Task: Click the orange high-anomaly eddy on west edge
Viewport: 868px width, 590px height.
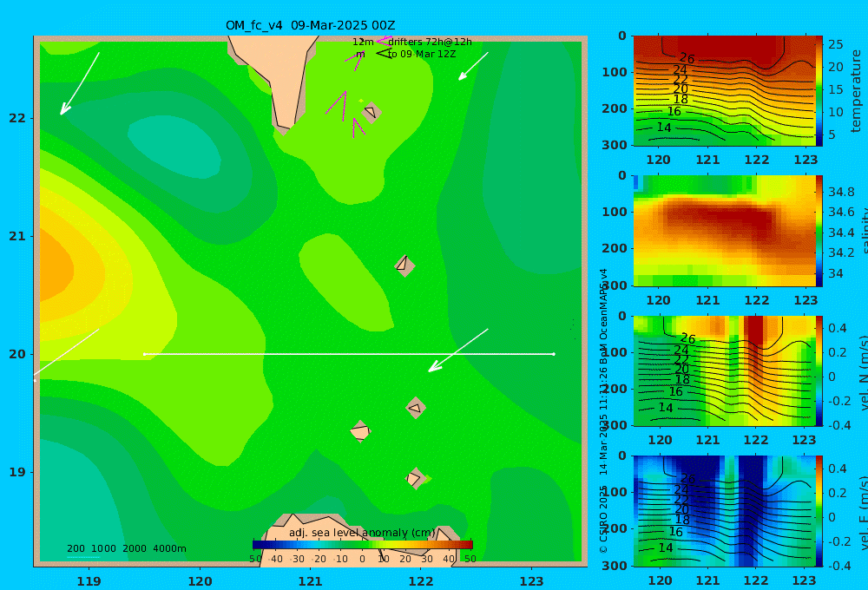Action: [56, 268]
